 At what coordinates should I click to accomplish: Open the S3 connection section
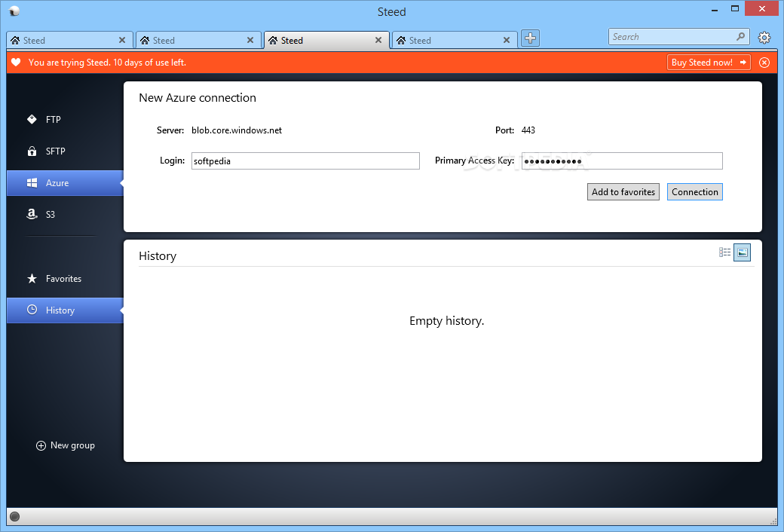[x=65, y=215]
